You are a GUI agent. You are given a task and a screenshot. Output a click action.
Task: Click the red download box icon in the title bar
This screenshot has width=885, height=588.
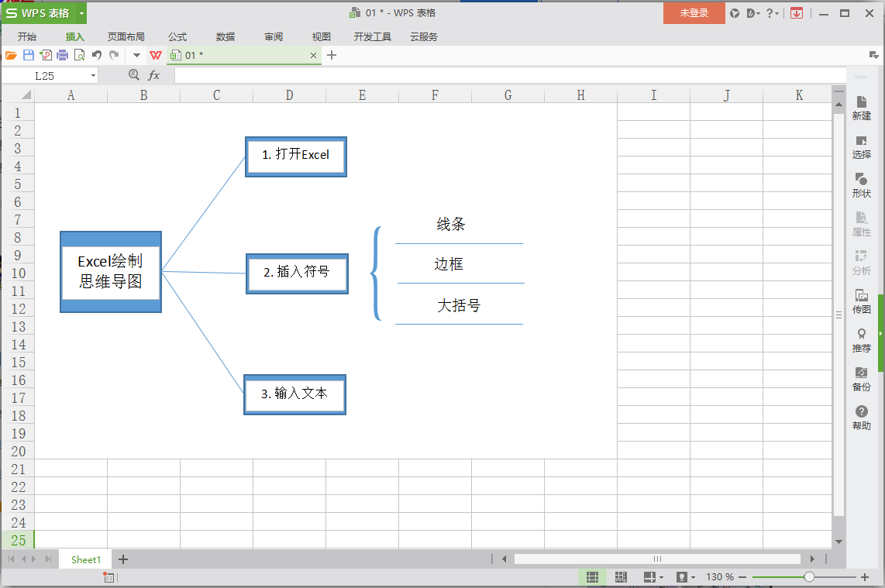pyautogui.click(x=797, y=13)
